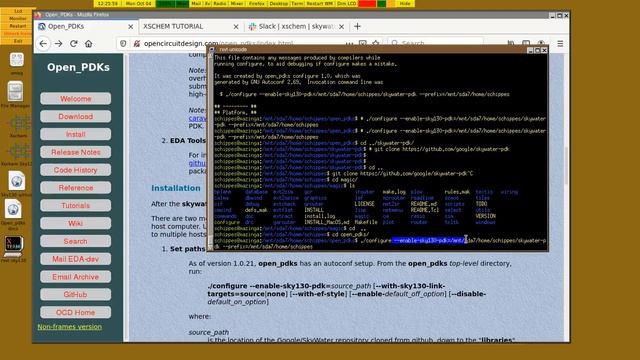Screen dimensions: 640x360
Task: Launch Firefox from the top taskbar
Action: (257, 3)
